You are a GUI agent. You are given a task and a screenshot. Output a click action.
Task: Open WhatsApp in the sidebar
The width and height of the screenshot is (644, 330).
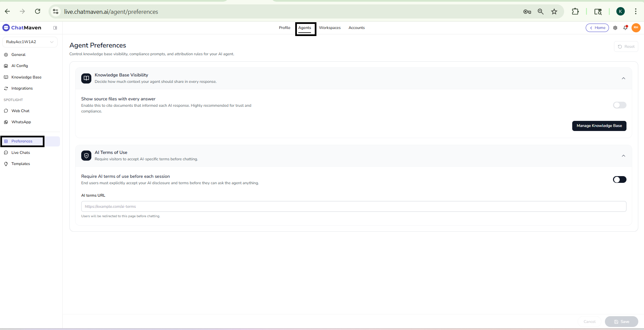21,122
